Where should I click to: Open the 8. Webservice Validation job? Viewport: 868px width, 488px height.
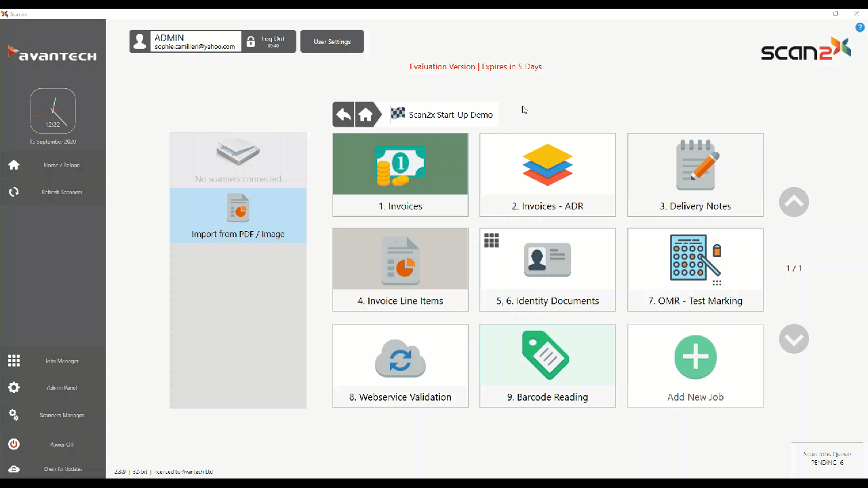pyautogui.click(x=400, y=366)
